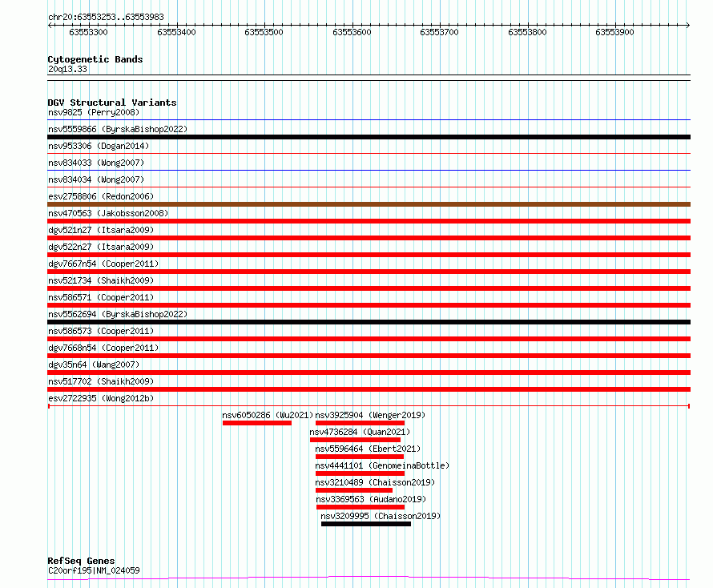
Task: Select dgv7667n54 (Cooper2011) variant label
Action: click(103, 264)
